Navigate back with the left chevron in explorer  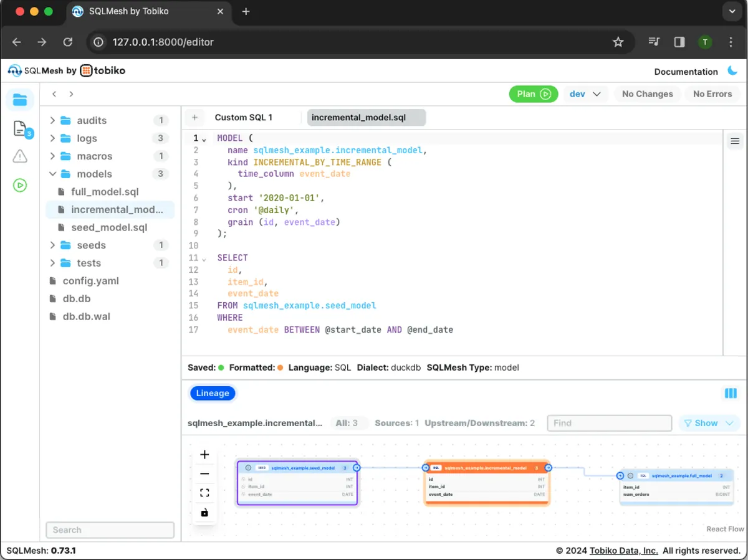click(55, 94)
